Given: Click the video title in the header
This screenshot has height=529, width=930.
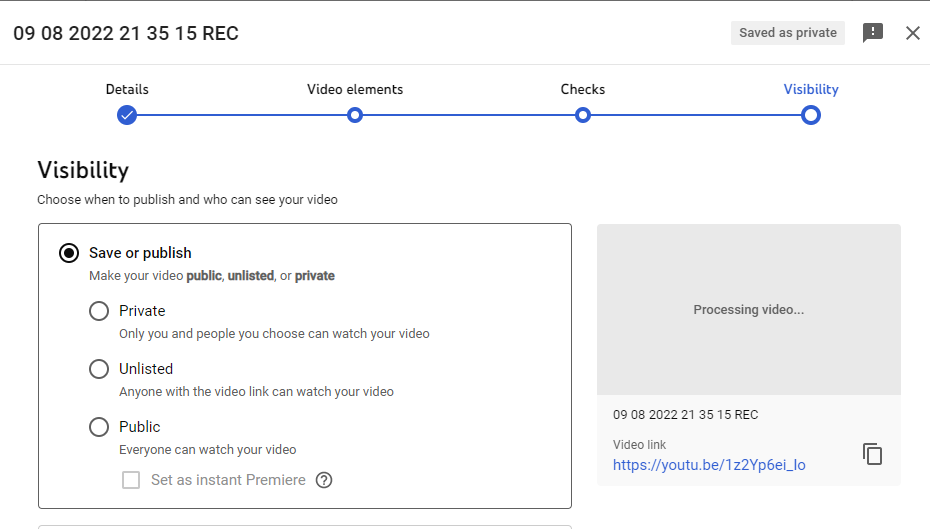Looking at the screenshot, I should tap(126, 33).
